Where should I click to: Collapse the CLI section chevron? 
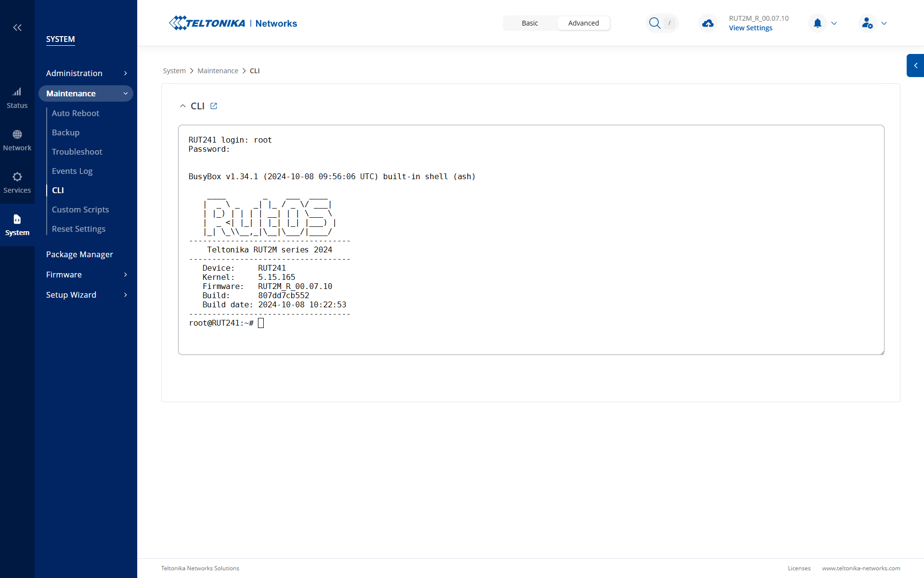click(183, 106)
